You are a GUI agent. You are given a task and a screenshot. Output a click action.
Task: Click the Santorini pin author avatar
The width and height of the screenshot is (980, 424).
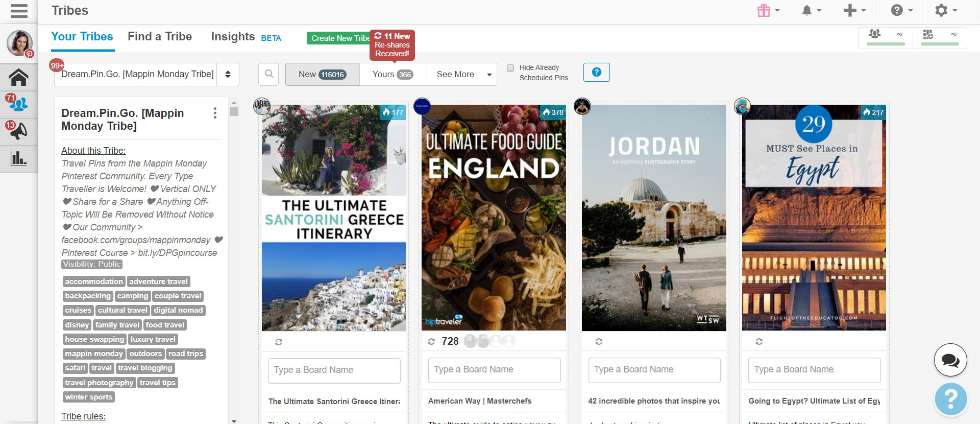coord(262,106)
